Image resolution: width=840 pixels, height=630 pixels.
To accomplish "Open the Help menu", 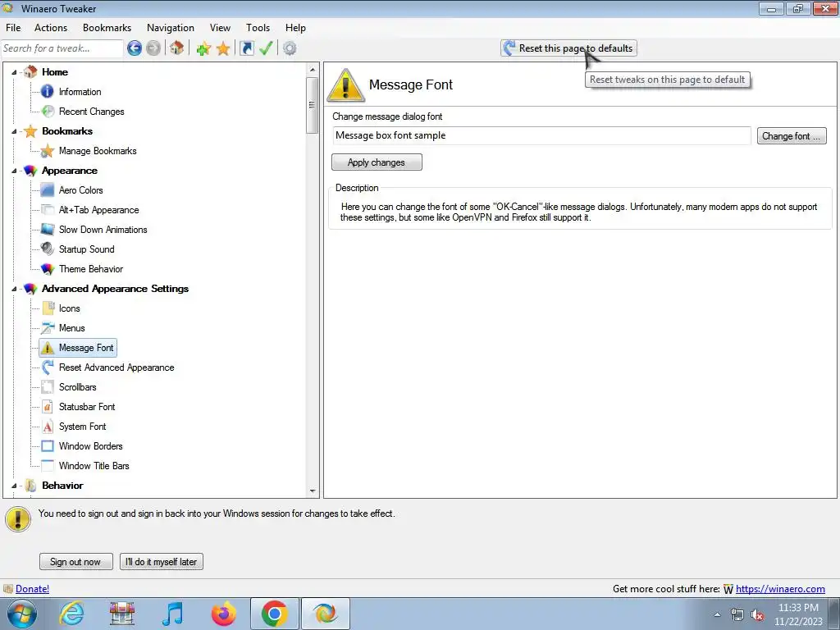I will pos(295,28).
